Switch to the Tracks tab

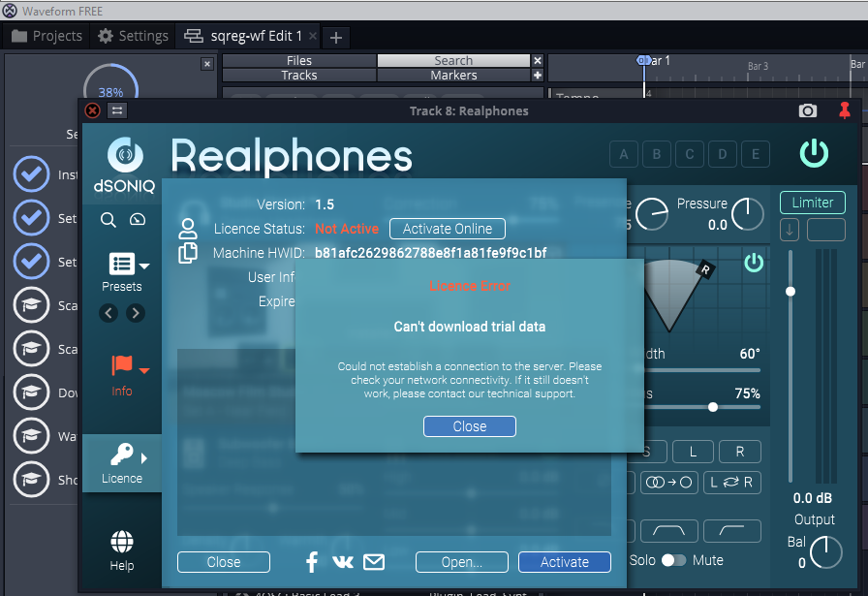pyautogui.click(x=299, y=75)
